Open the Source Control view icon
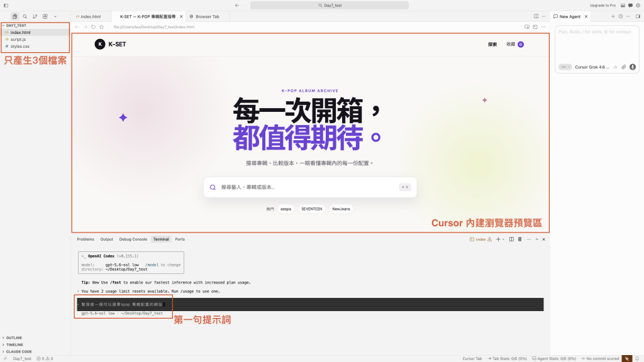The height and width of the screenshot is (362, 644). 35,16
